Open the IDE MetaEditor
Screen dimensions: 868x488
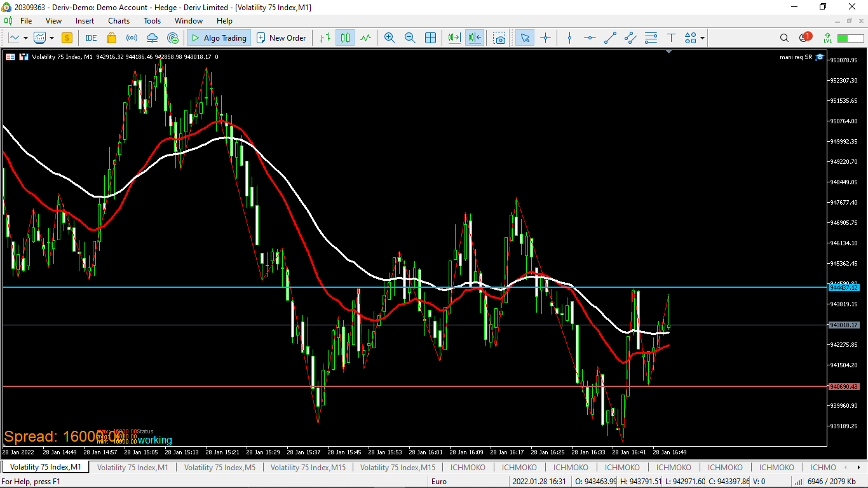(x=91, y=38)
